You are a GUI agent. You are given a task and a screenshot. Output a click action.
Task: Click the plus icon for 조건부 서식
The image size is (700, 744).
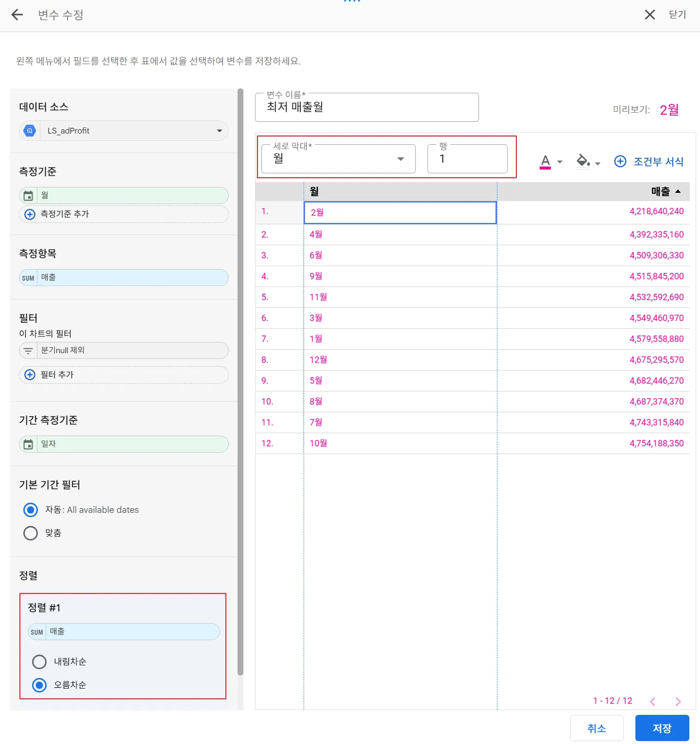point(620,161)
